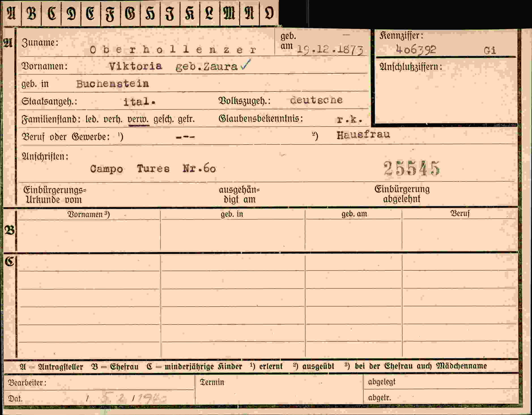
Task: Click the 'Vornamen ³)' column header in section B
Action: click(88, 214)
